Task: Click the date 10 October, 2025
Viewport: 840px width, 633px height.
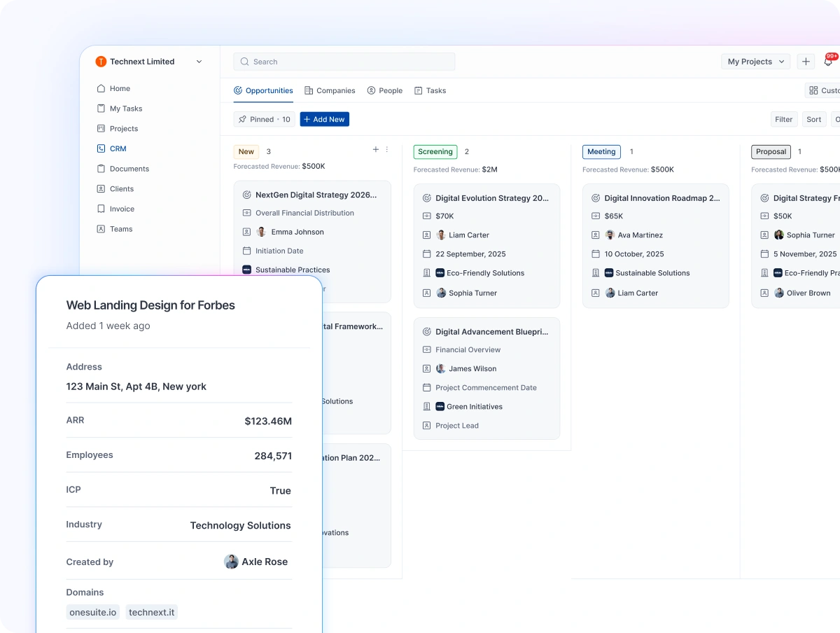Action: [634, 254]
